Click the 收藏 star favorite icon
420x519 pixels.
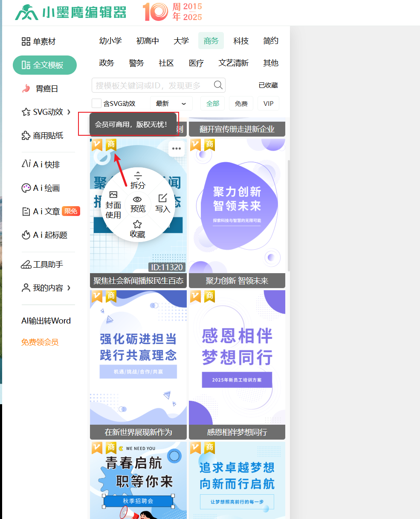tap(137, 225)
